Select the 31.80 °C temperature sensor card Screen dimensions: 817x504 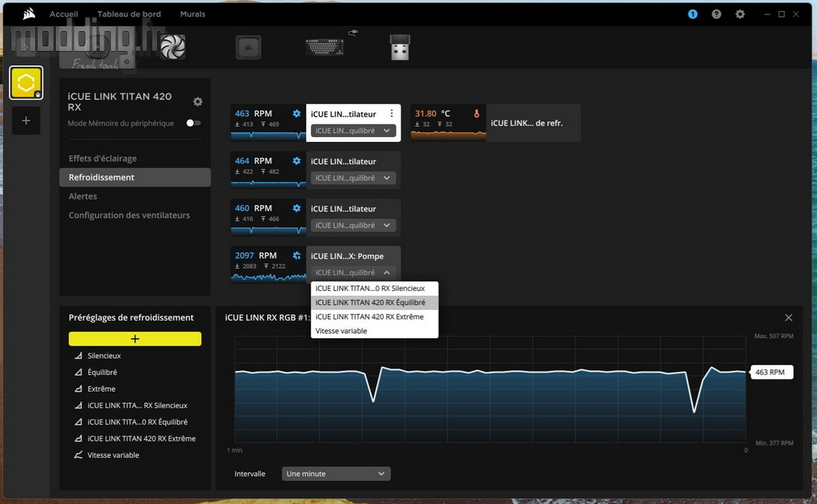pos(495,123)
